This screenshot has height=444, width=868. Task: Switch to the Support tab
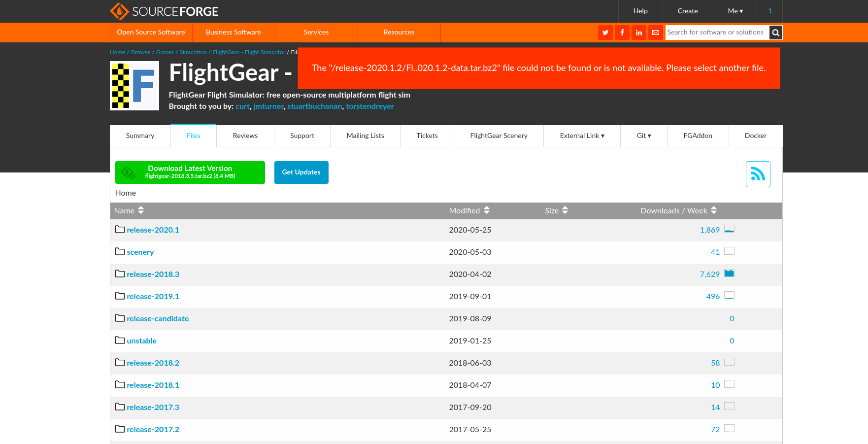pos(302,136)
